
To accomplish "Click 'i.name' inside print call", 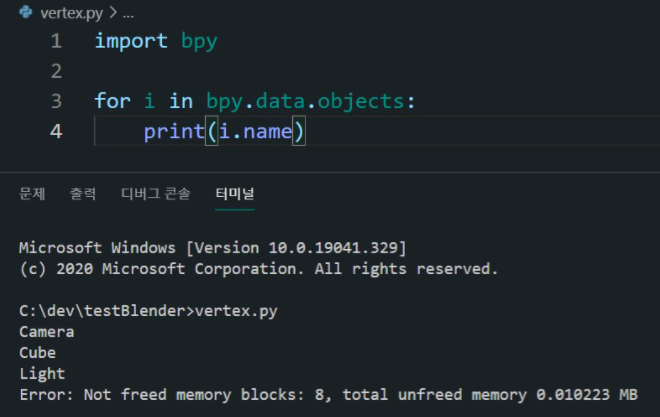I will tap(255, 132).
